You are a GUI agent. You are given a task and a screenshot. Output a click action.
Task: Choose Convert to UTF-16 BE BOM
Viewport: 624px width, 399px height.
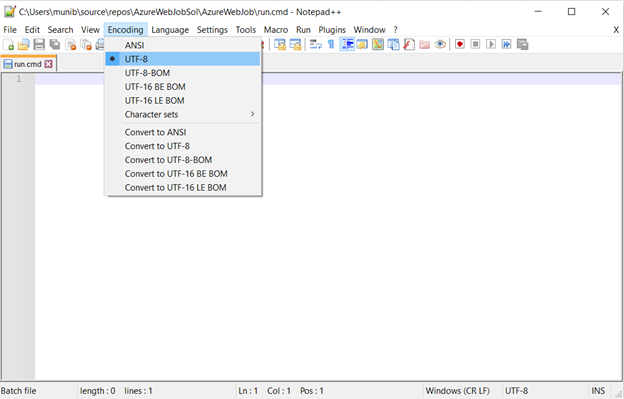pos(183,174)
